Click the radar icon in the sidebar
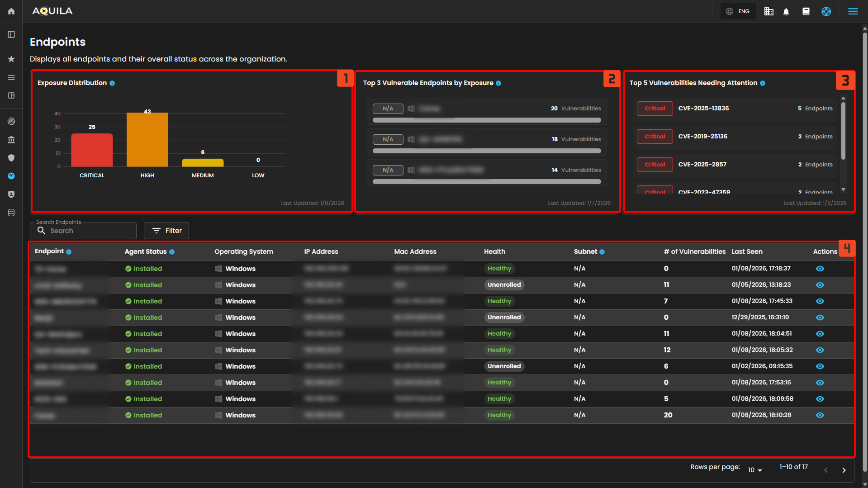 tap(11, 121)
